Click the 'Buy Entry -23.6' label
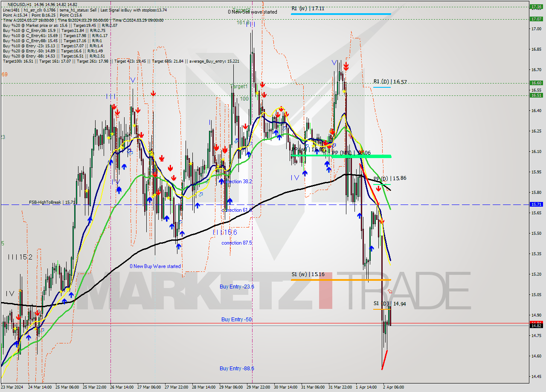546x392 pixels. (x=237, y=287)
